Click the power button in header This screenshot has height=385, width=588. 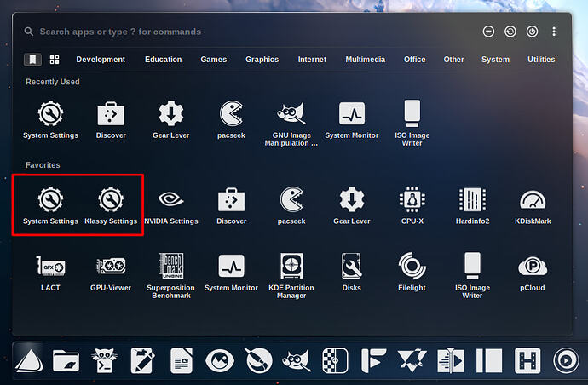coord(532,32)
